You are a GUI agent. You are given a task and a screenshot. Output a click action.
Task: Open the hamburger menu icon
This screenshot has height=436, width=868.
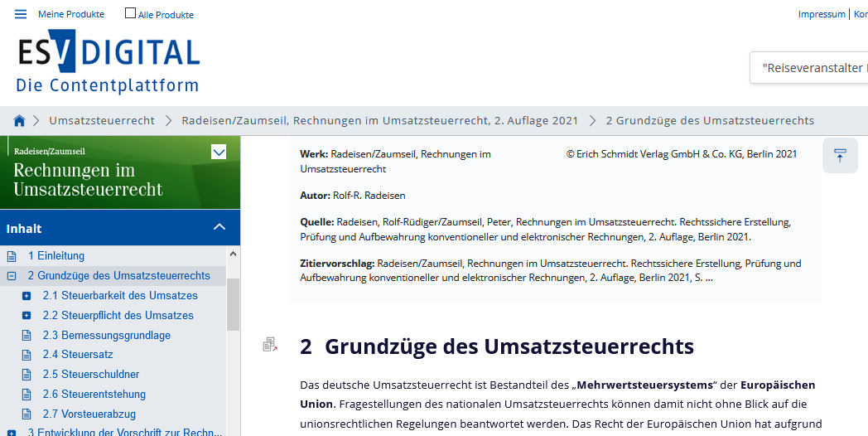point(21,14)
